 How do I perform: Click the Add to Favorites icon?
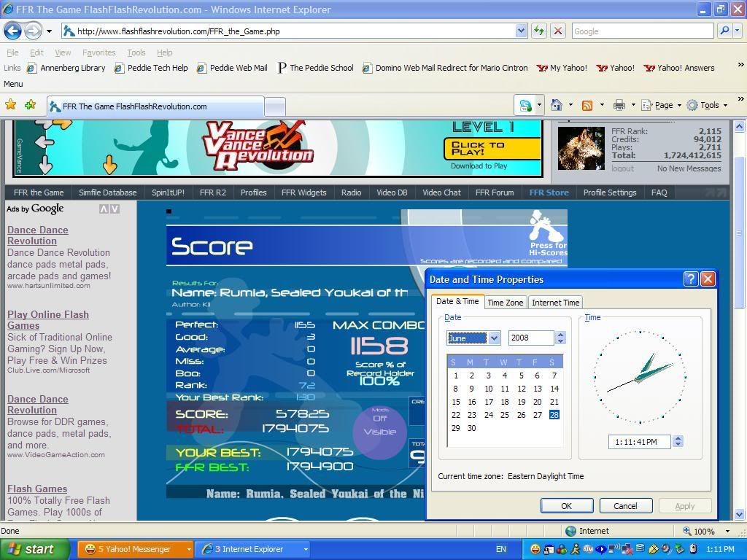30,105
